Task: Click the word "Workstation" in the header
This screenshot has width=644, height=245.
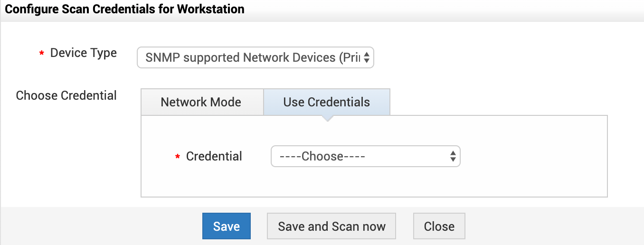Action: (x=210, y=9)
